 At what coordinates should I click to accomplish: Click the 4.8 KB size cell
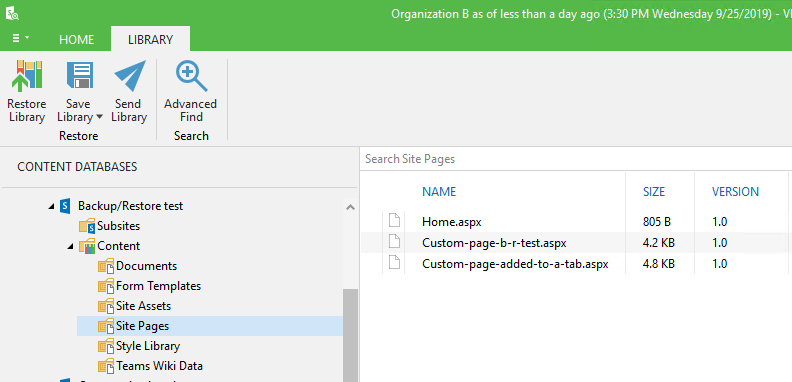pos(659,264)
